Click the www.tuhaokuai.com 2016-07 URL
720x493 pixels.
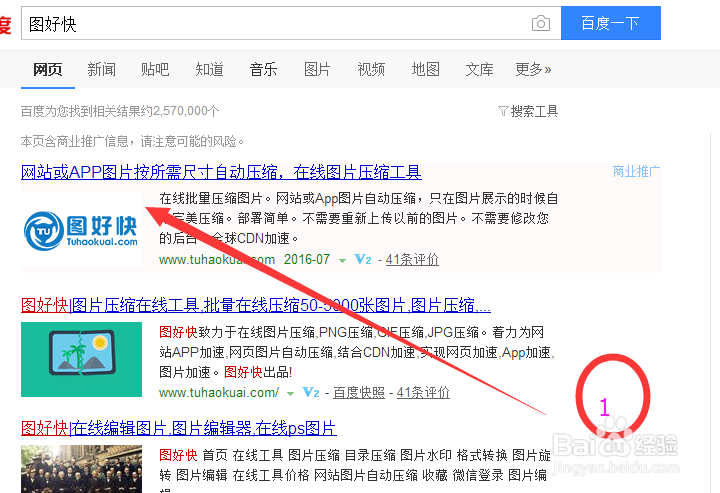(244, 259)
